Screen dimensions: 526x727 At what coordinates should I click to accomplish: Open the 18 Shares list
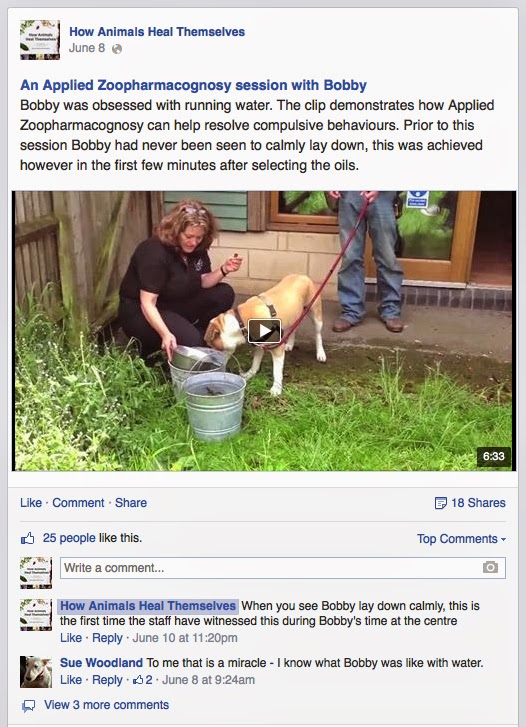[478, 503]
